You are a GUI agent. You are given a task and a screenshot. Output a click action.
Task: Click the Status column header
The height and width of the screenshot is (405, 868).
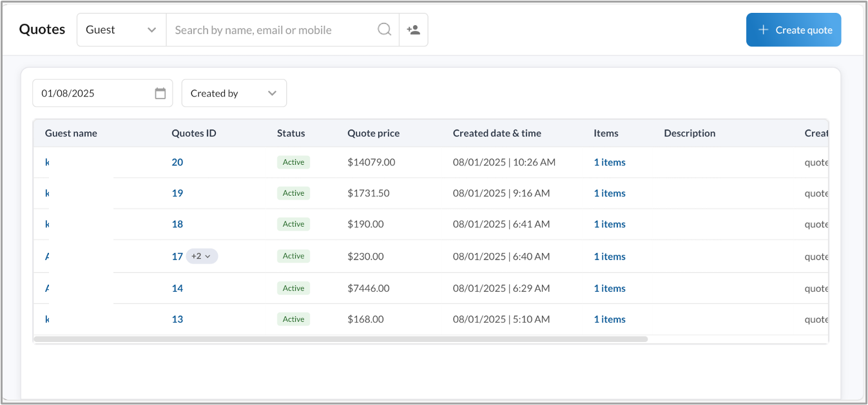(291, 133)
